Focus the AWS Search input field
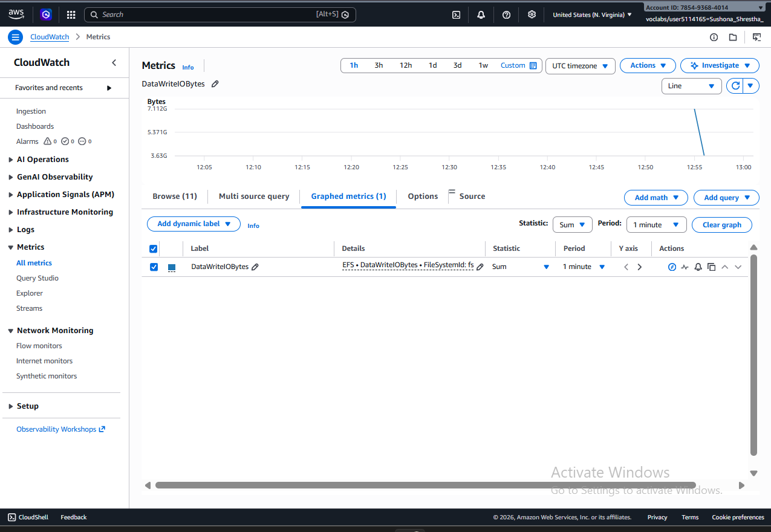Image resolution: width=771 pixels, height=532 pixels. 220,15
